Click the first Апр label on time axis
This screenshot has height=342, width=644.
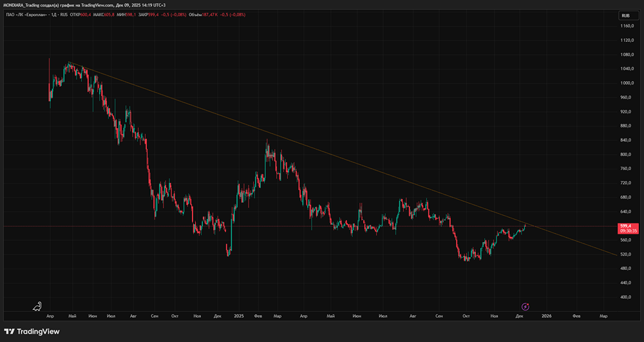click(x=50, y=316)
